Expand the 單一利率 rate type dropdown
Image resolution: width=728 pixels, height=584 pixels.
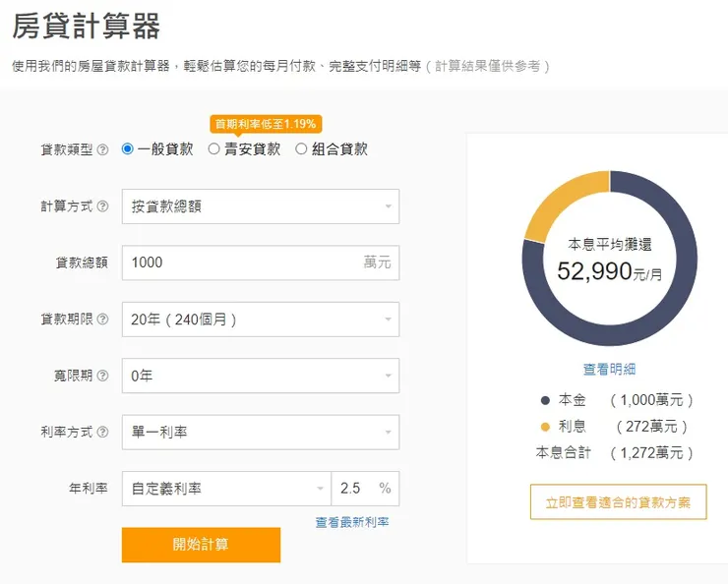pos(261,432)
